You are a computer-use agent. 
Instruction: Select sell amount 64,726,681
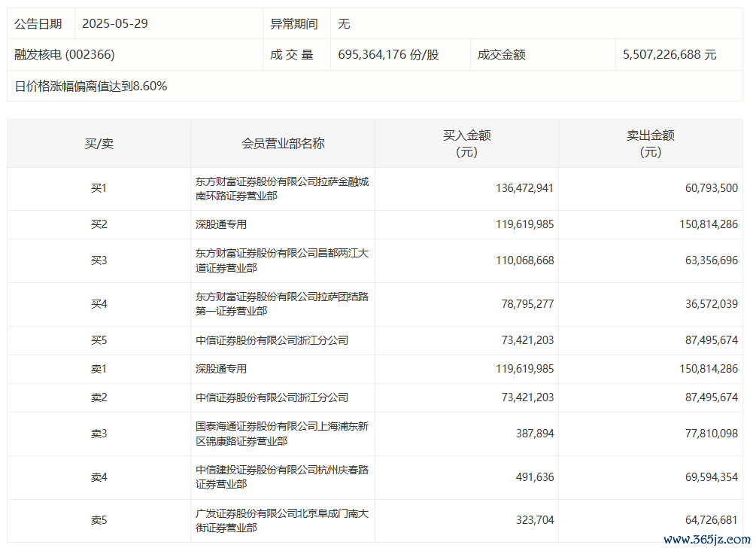[x=712, y=520]
